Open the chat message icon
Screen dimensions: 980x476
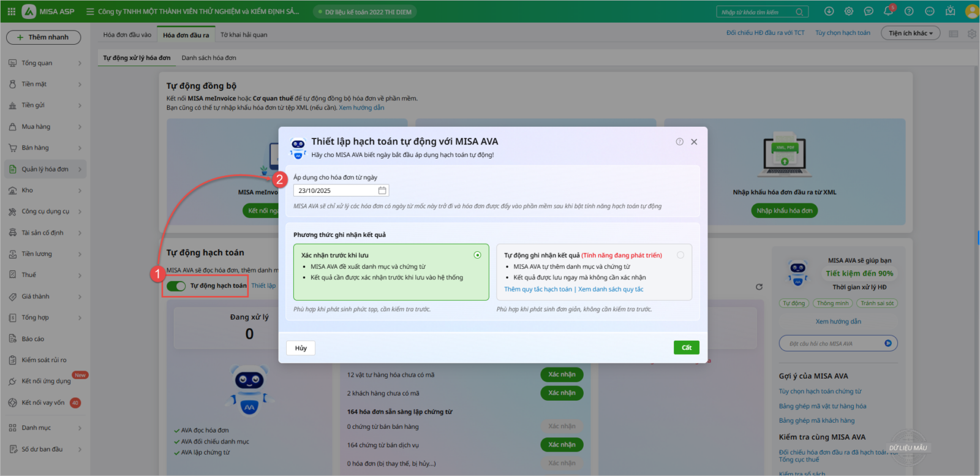pyautogui.click(x=869, y=12)
